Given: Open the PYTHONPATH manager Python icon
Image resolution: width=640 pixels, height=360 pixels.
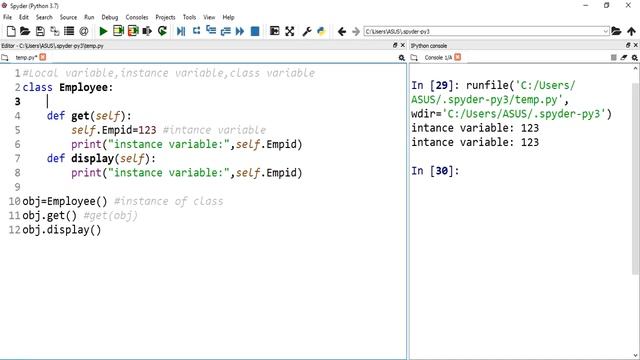Looking at the screenshot, I should 321,31.
